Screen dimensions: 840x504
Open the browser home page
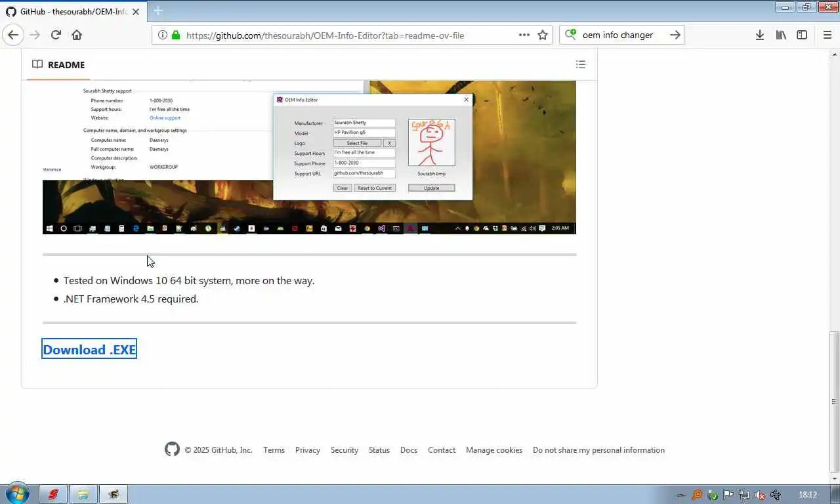click(x=77, y=35)
